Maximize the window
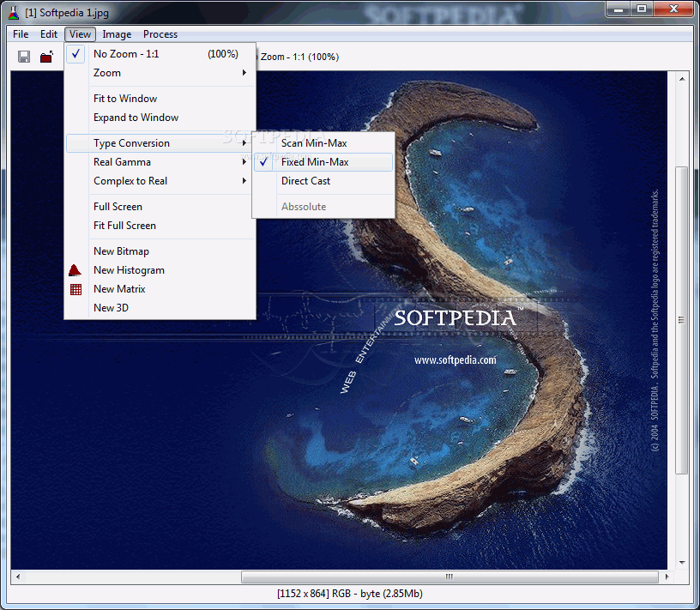The width and height of the screenshot is (700, 610). point(642,9)
